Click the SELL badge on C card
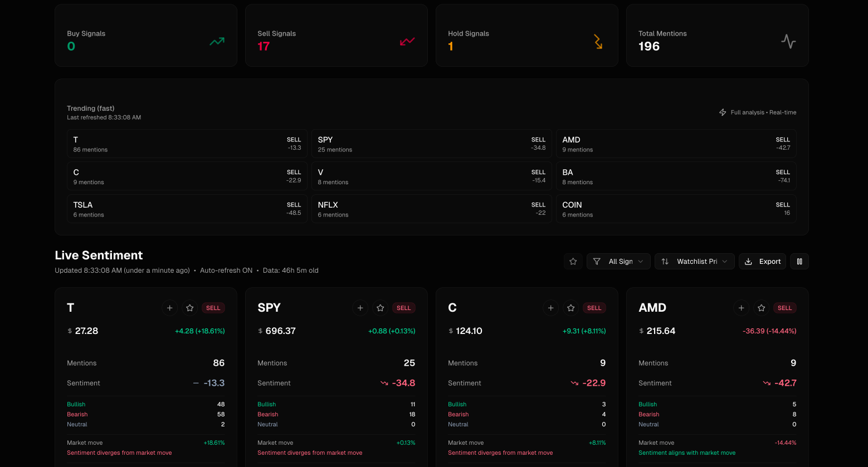 tap(594, 308)
